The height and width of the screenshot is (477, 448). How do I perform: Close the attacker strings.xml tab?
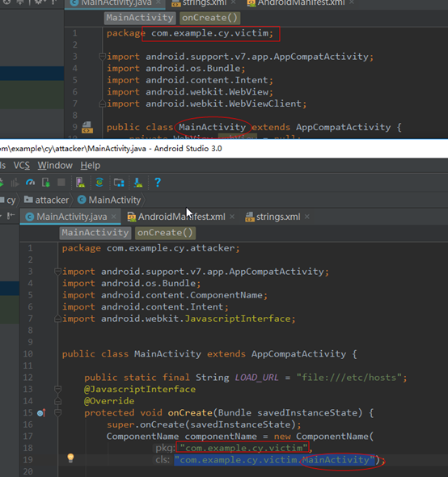coord(307,217)
